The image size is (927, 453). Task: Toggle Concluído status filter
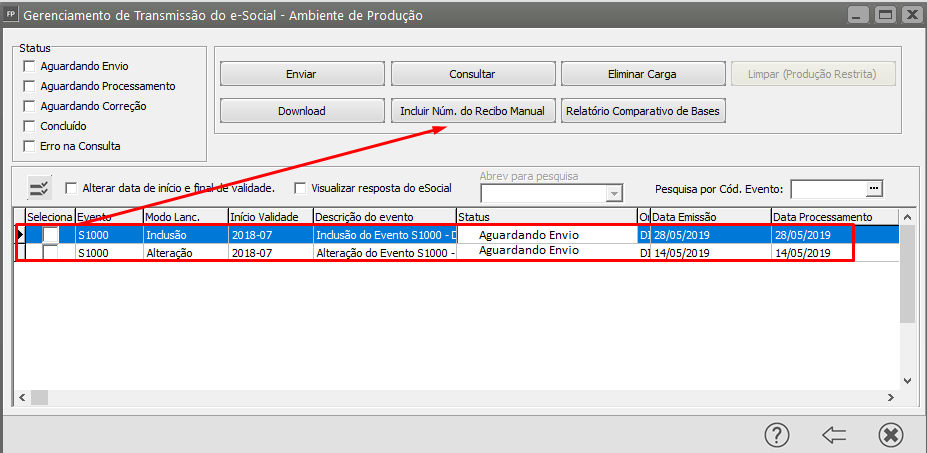(29, 126)
